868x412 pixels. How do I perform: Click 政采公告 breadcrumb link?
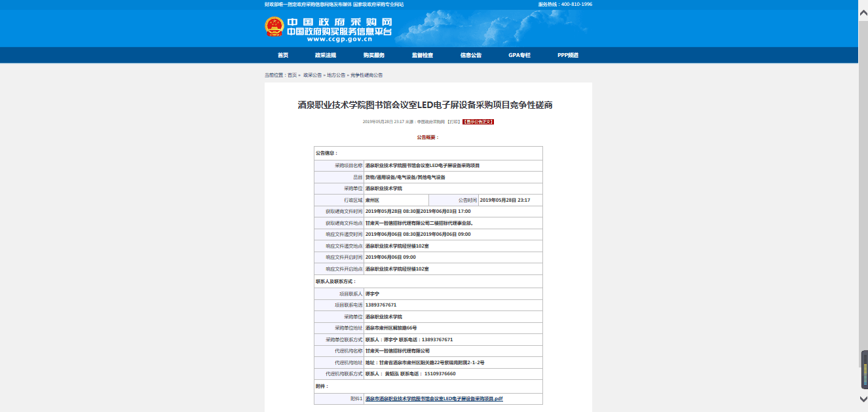312,75
